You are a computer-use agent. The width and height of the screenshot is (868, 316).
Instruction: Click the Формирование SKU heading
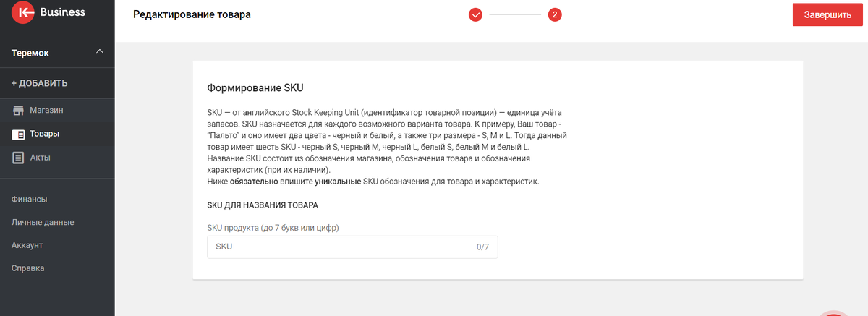pyautogui.click(x=255, y=87)
